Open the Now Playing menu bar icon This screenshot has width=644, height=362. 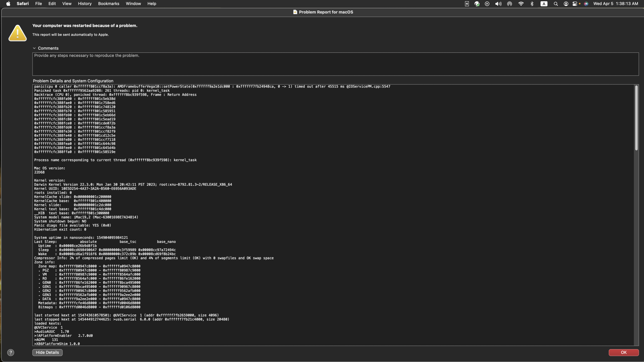(x=487, y=4)
